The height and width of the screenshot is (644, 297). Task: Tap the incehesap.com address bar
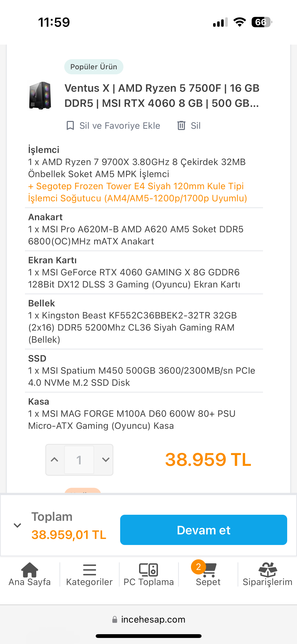(x=153, y=619)
